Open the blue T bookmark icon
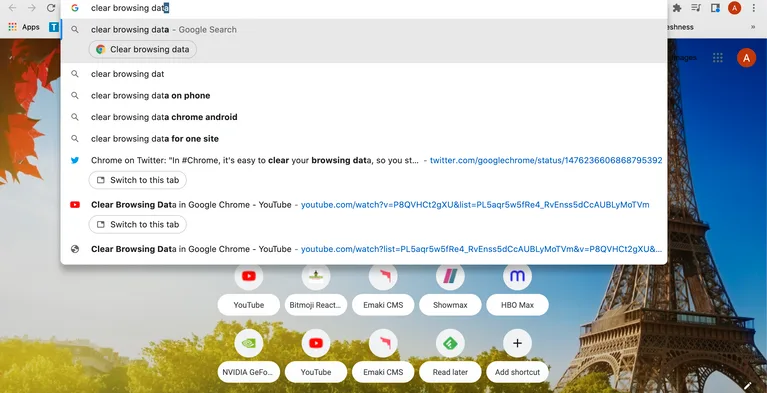This screenshot has width=767, height=393. (54, 27)
